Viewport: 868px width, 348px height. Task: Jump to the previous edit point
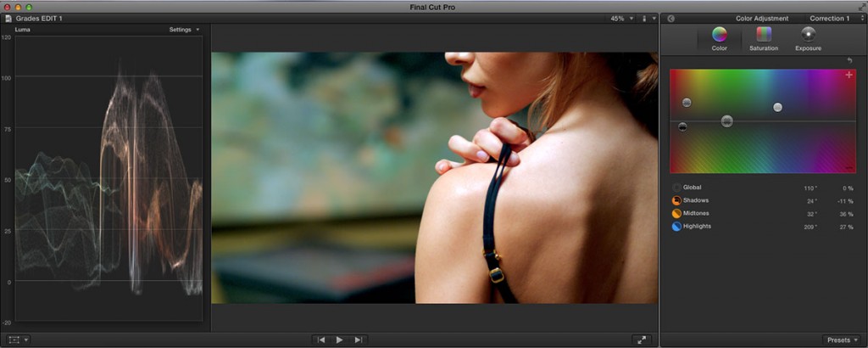320,340
